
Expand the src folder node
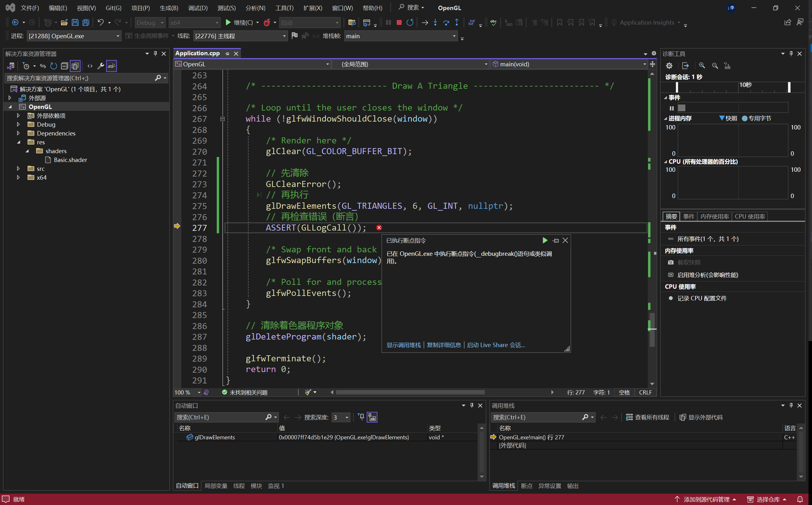18,169
